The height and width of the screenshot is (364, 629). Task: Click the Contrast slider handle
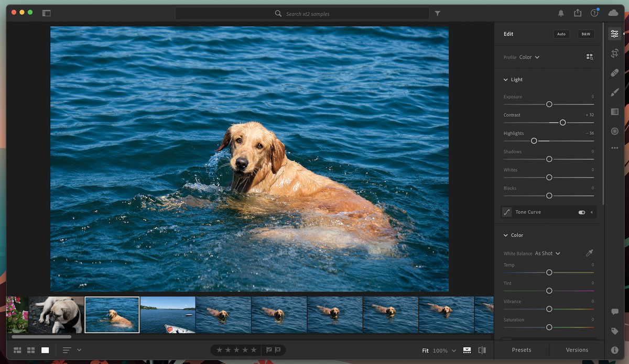pyautogui.click(x=562, y=122)
